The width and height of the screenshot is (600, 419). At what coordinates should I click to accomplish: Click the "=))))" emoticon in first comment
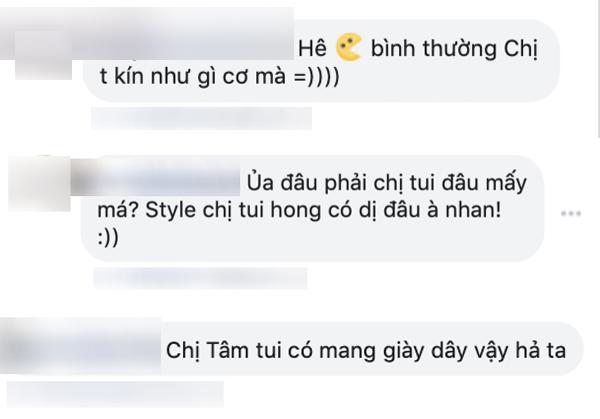point(316,77)
